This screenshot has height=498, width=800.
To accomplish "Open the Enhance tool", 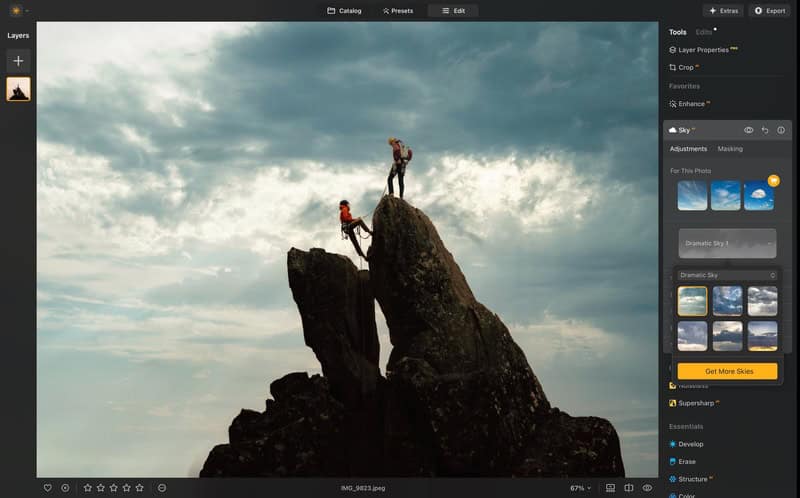I will coord(691,103).
